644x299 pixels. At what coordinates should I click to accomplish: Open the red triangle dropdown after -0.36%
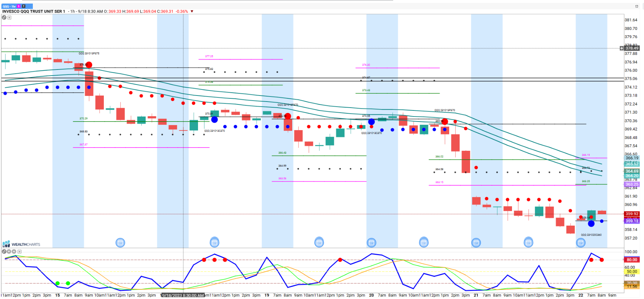tap(192, 11)
